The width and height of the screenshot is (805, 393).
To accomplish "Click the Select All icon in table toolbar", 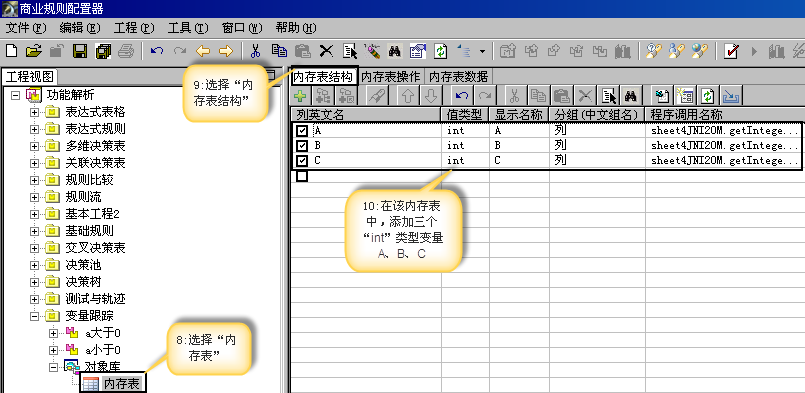I will pyautogui.click(x=609, y=96).
